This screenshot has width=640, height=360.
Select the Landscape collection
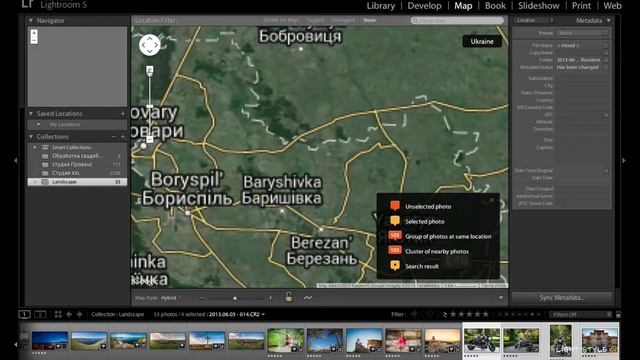(78, 182)
